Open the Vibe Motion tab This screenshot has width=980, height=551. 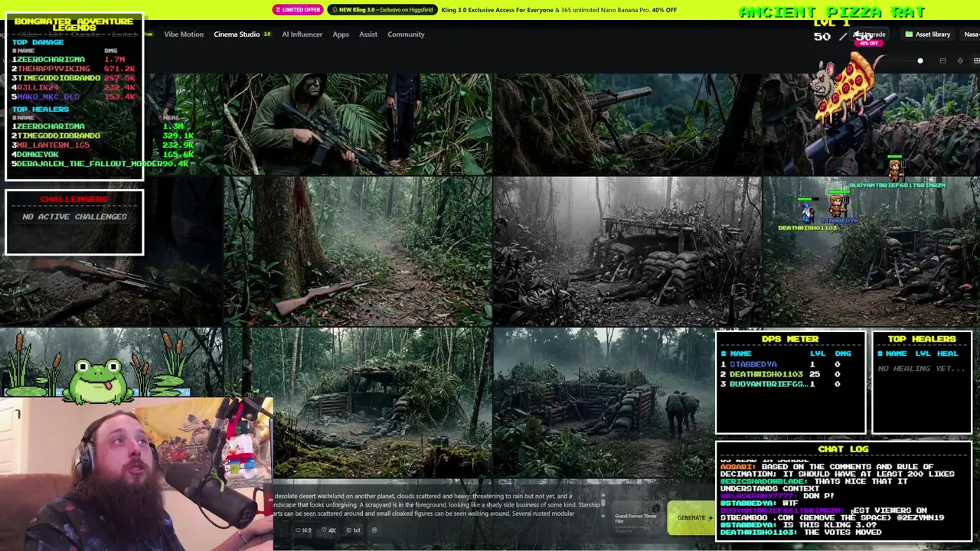tap(184, 34)
